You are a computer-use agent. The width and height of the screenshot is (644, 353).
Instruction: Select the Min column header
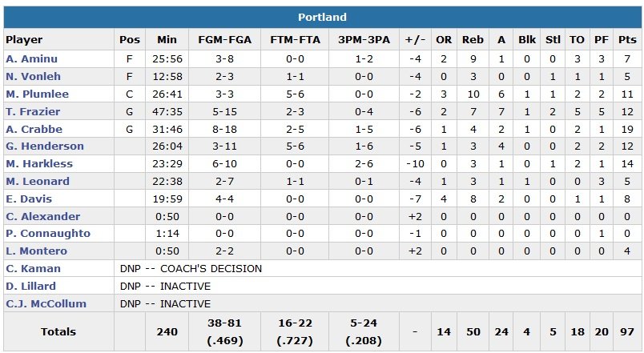click(x=167, y=39)
